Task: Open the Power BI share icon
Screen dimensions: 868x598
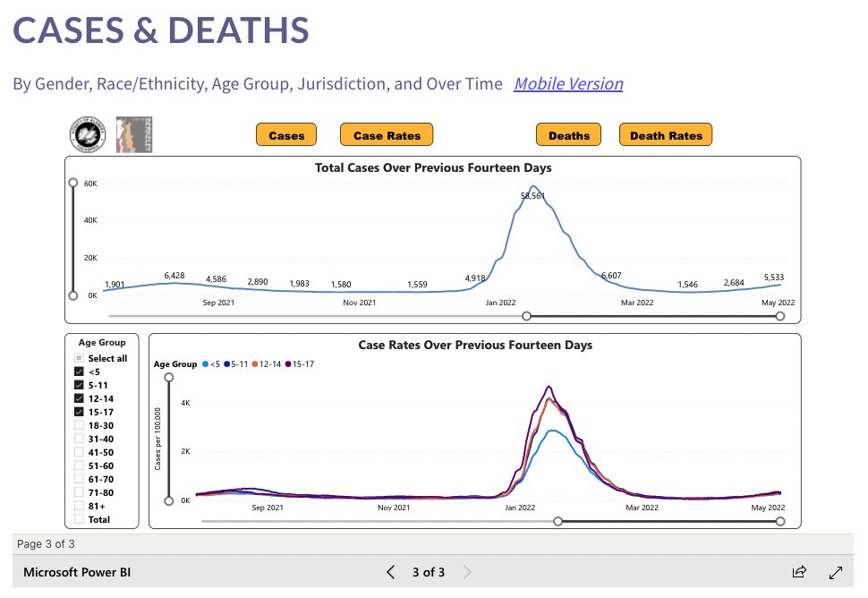Action: pos(799,572)
